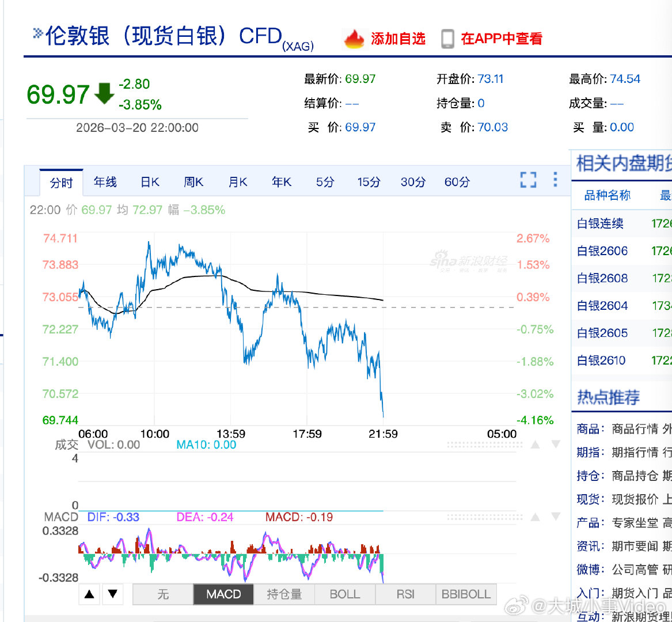Select the 分时 chart tab
Screen dimensions: 672x622
tap(61, 181)
